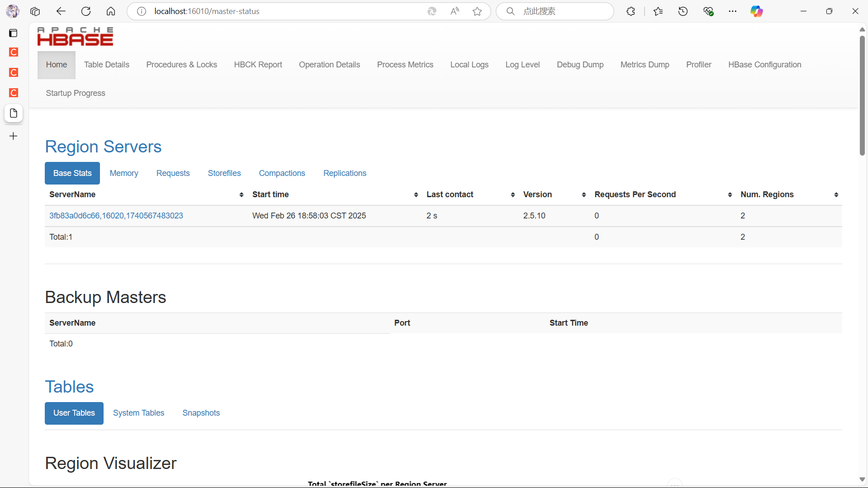868x488 pixels.
Task: View site information icon in address bar
Action: [x=142, y=11]
